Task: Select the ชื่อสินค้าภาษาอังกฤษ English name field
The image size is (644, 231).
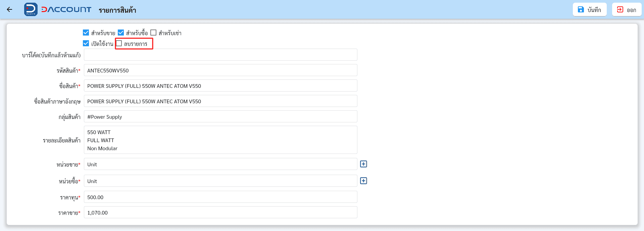Action: point(220,101)
